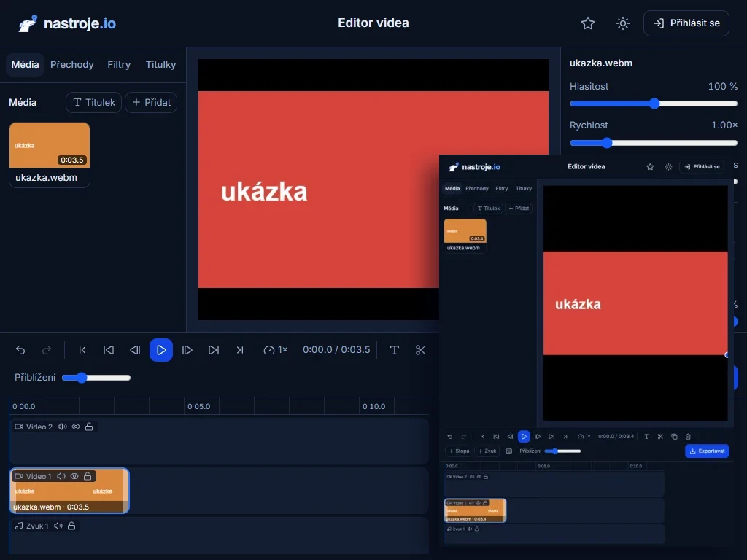Hide Video 2 track with its eye icon
The height and width of the screenshot is (560, 747).
[x=76, y=427]
